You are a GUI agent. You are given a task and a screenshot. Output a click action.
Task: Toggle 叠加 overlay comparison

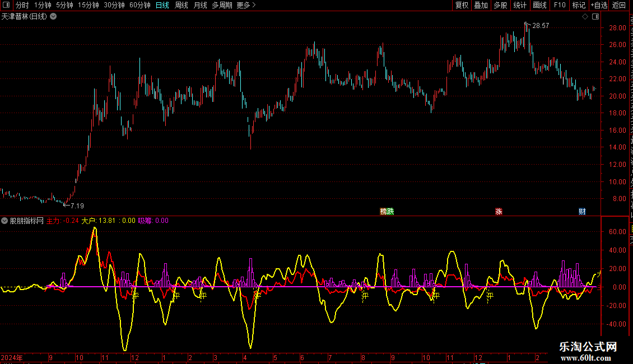(x=481, y=5)
